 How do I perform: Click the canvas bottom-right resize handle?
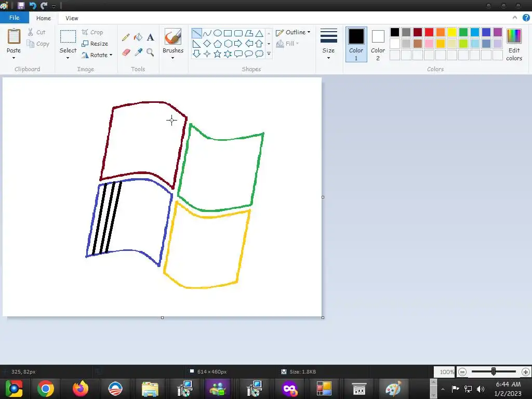click(323, 317)
